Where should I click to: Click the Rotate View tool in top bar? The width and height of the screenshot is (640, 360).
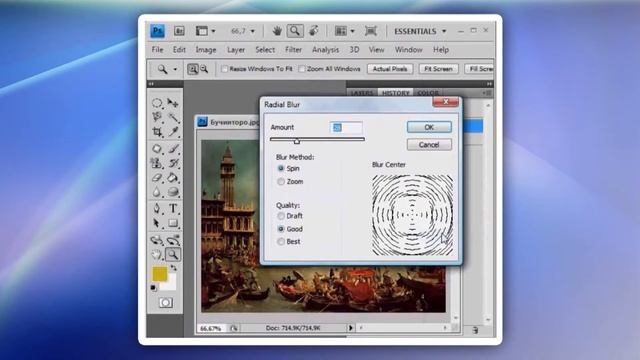pyautogui.click(x=313, y=31)
